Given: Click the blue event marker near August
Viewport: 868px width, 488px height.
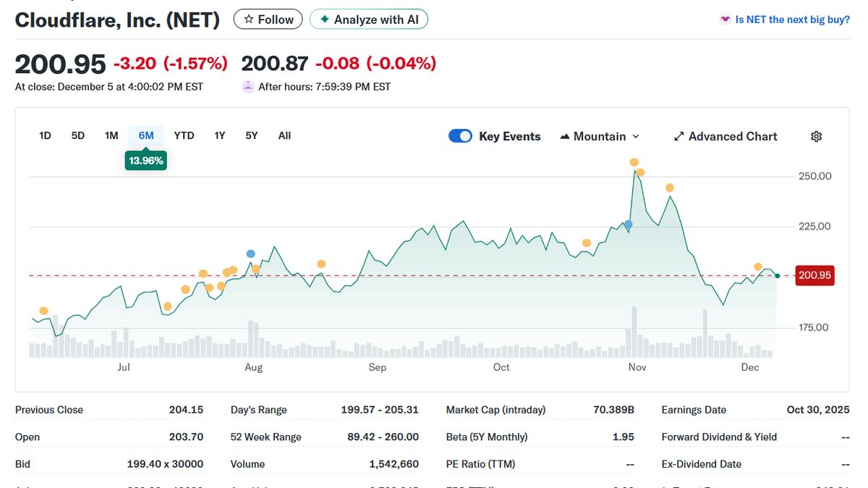Looking at the screenshot, I should pyautogui.click(x=251, y=253).
